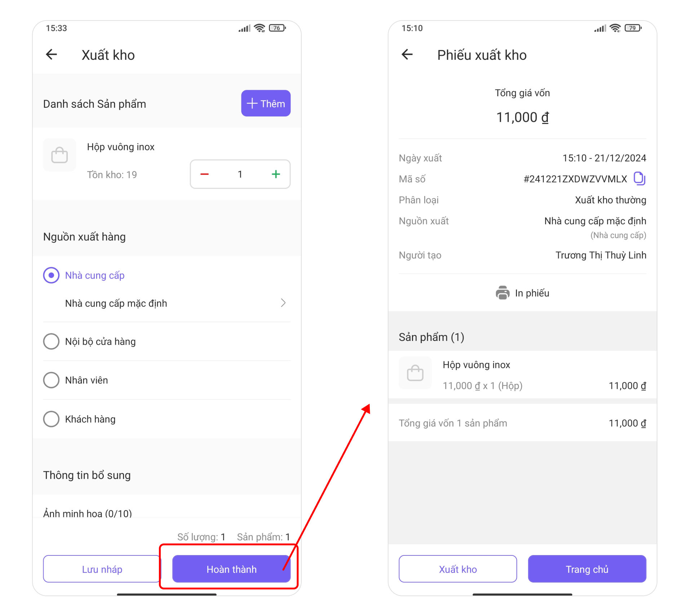The image size is (692, 616).
Task: Add a product with the Thêm button
Action: [x=266, y=103]
